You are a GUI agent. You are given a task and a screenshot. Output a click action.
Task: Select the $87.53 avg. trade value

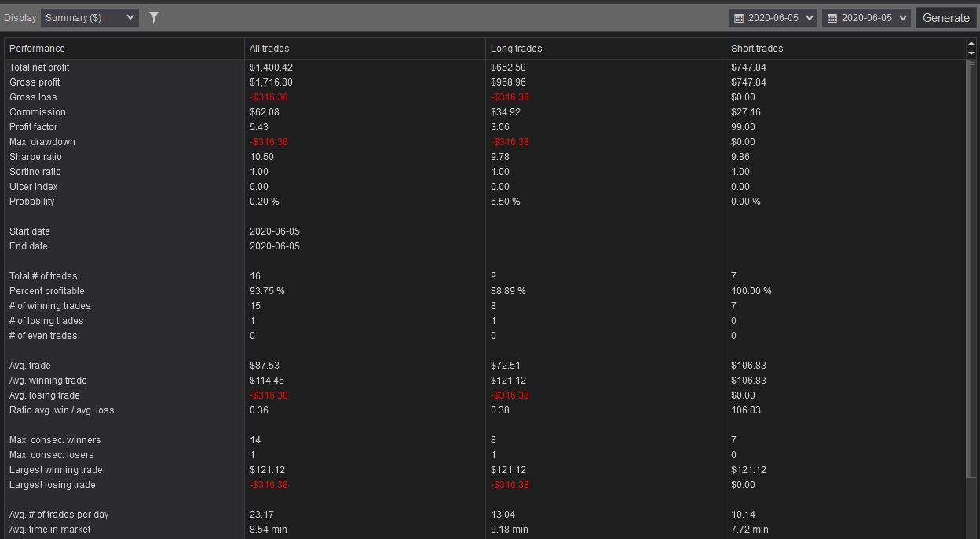tap(265, 366)
